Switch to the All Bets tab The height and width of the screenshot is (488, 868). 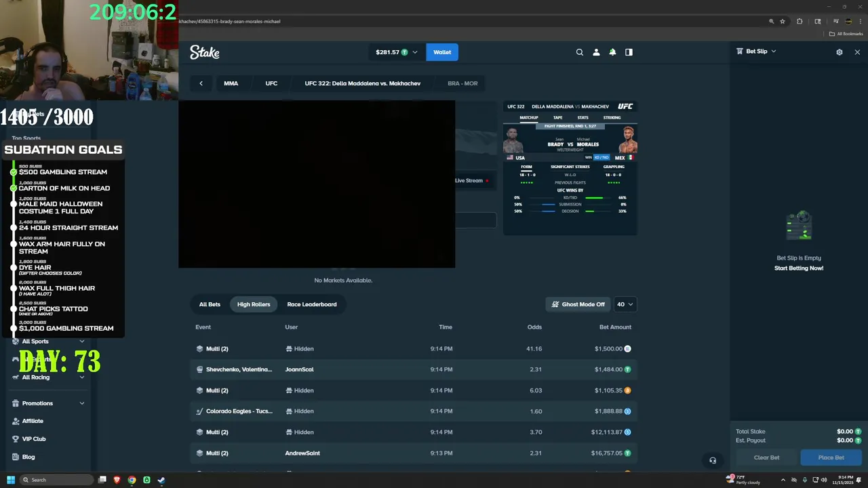pyautogui.click(x=210, y=304)
